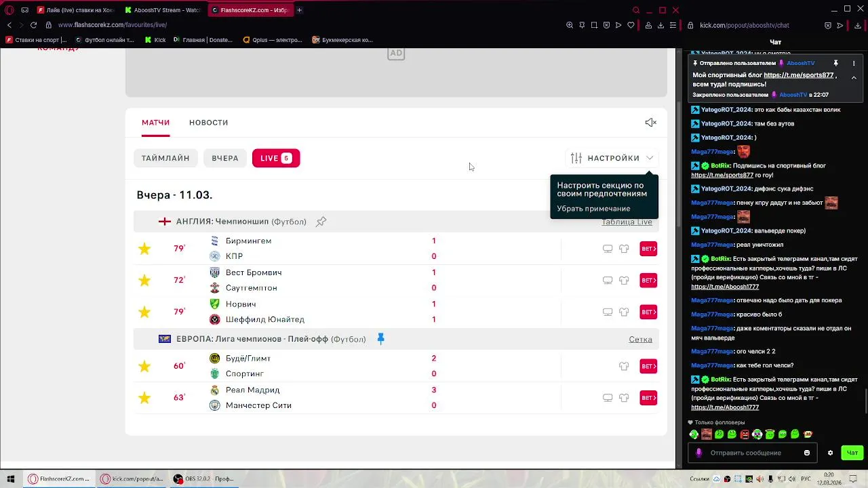Switch to МАТЧИ tab
Image resolution: width=868 pixels, height=488 pixels.
click(155, 123)
